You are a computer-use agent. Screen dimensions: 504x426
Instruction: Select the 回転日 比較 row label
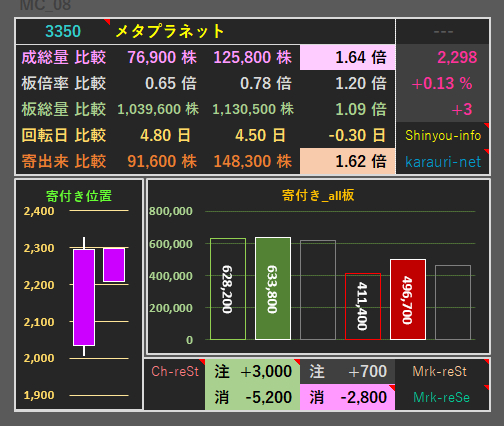[x=64, y=135]
